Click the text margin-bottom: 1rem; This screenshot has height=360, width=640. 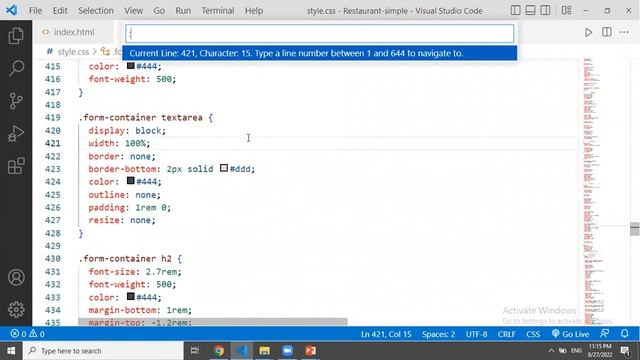tap(140, 310)
